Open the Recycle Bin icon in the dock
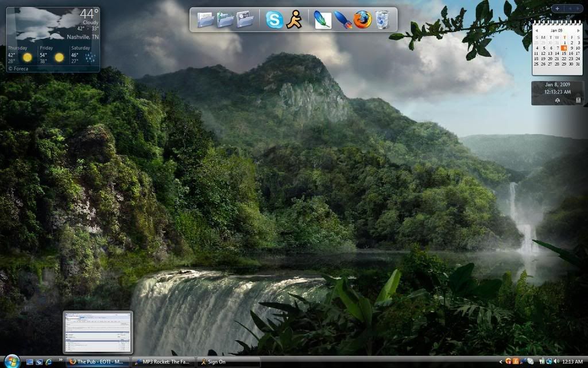Viewport: 588px width, 368px height. point(382,19)
